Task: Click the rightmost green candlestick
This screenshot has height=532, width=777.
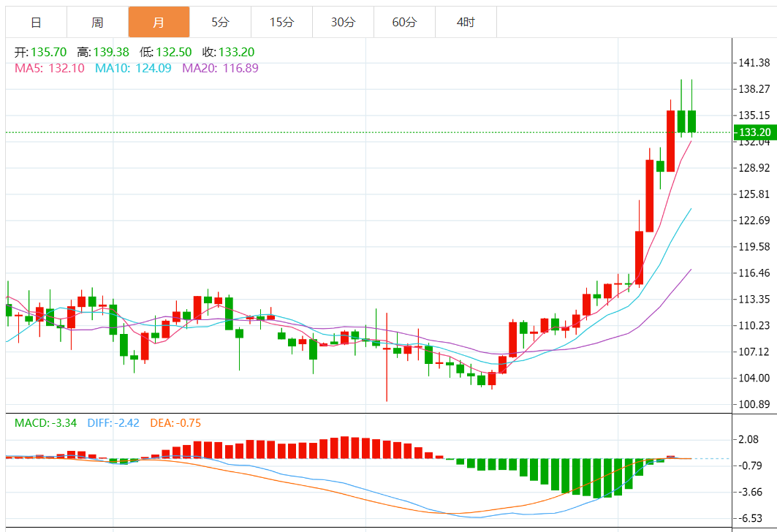Action: (691, 121)
